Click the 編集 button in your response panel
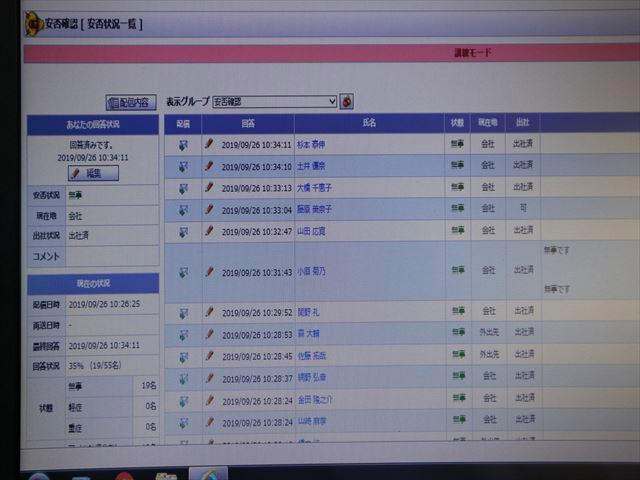This screenshot has width=640, height=480. point(93,173)
